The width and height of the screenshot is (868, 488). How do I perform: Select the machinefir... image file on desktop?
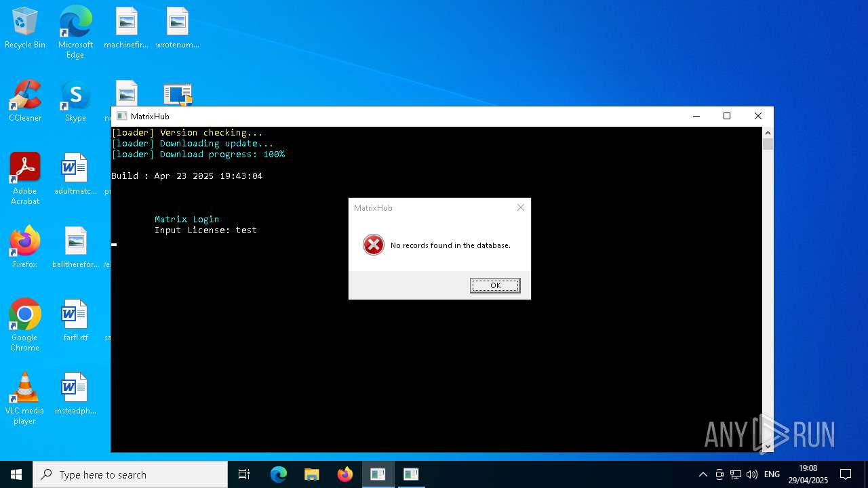(x=126, y=28)
